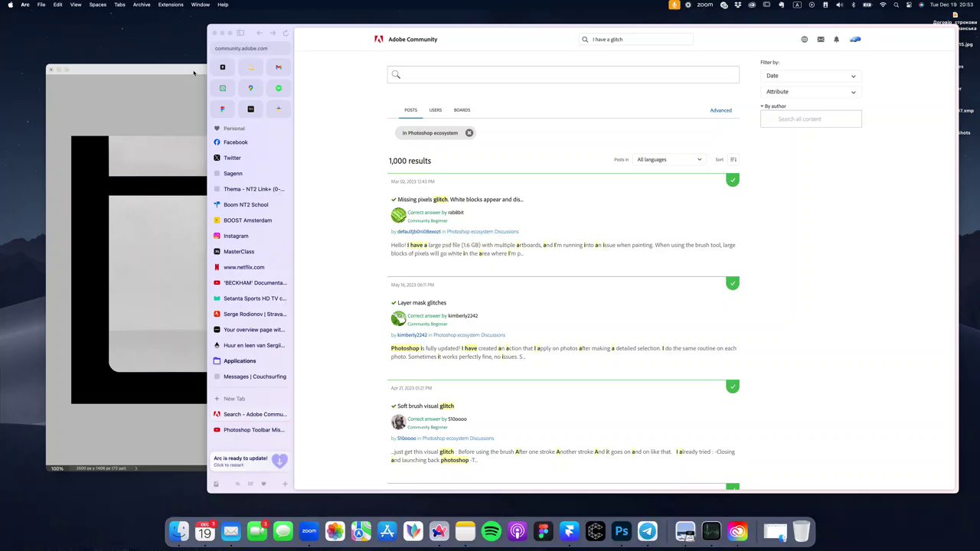Add new item with sidebar plus icon

(285, 484)
